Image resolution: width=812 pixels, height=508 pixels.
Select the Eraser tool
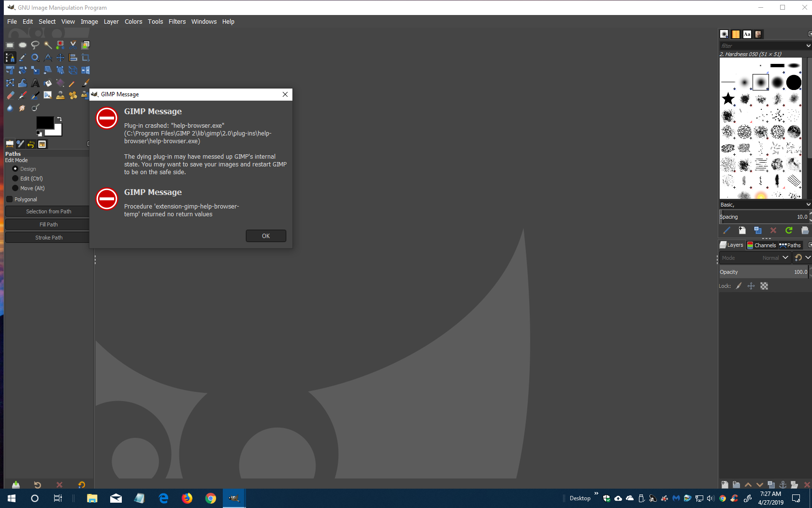(10, 95)
